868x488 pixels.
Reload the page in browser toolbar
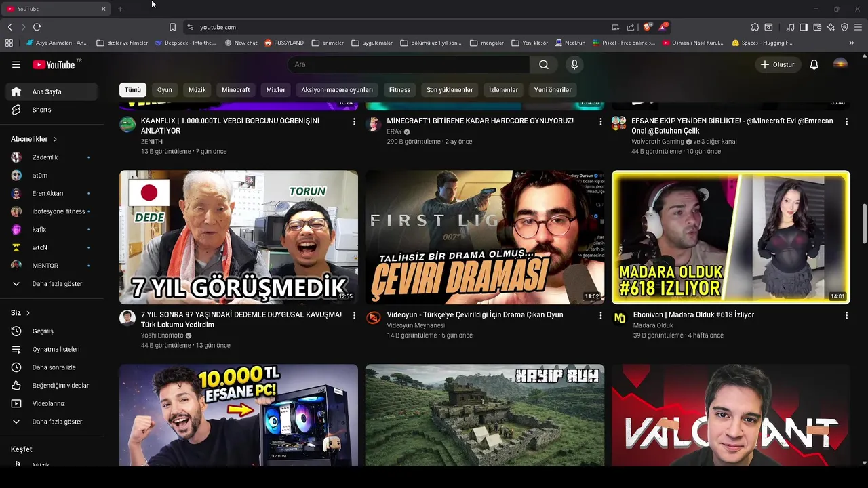tap(37, 27)
